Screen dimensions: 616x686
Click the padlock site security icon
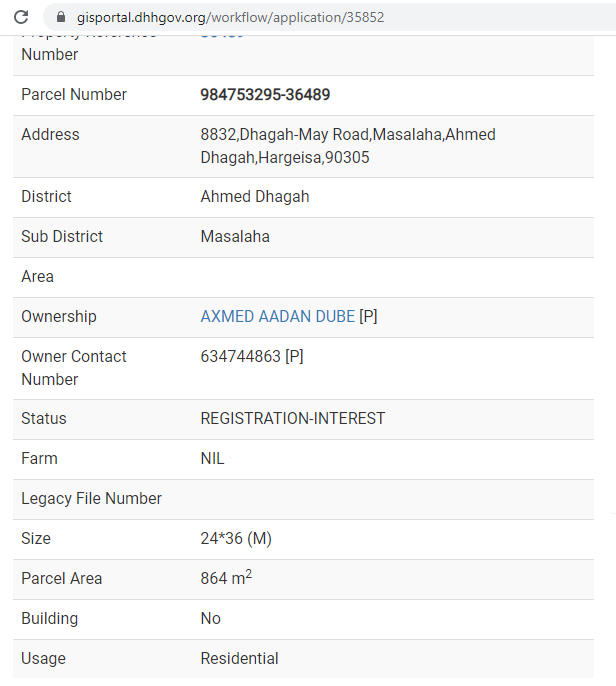[x=61, y=17]
